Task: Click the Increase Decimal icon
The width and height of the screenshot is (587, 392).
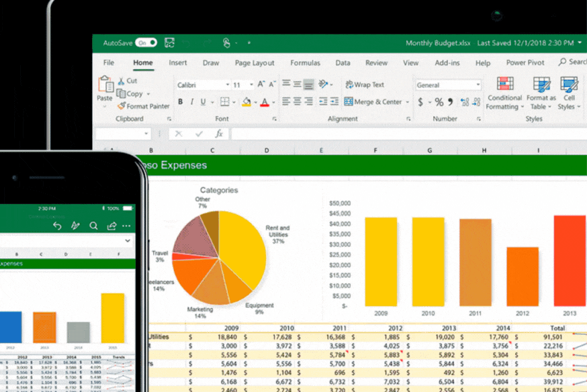Action: 465,101
